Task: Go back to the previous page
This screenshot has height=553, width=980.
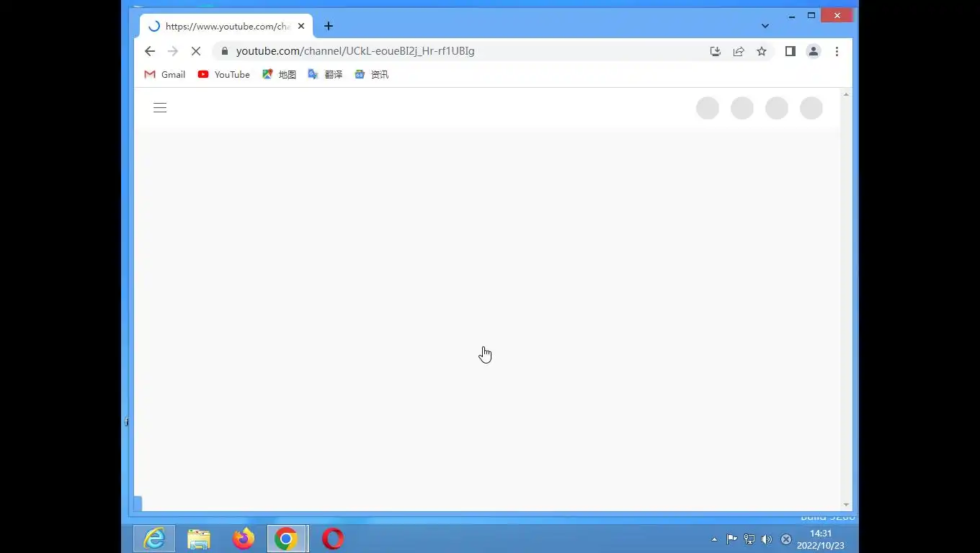Action: tap(150, 51)
